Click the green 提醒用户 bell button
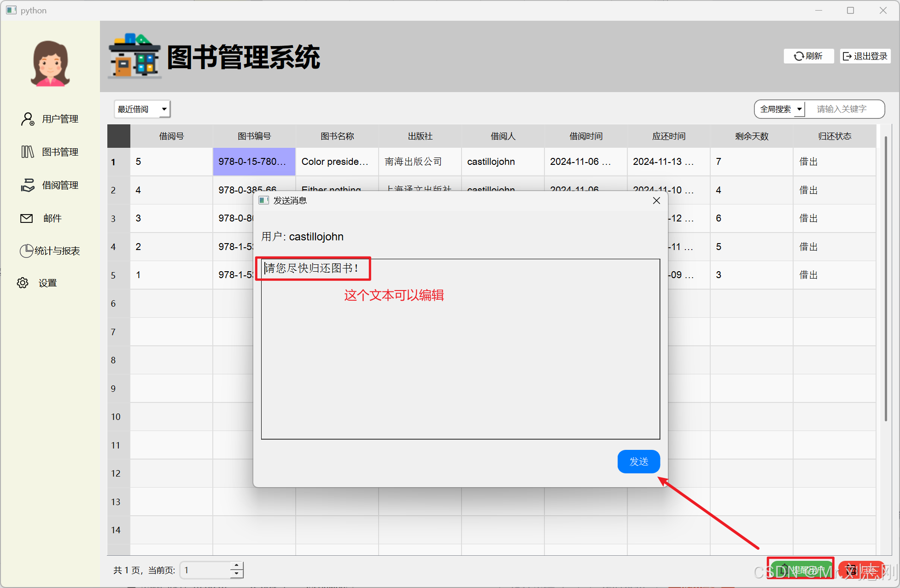Image resolution: width=900 pixels, height=588 pixels. click(801, 570)
